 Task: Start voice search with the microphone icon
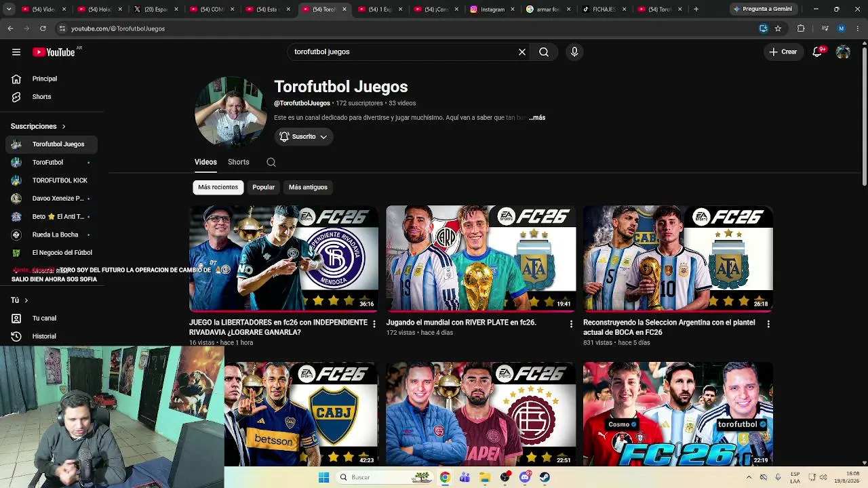(574, 52)
